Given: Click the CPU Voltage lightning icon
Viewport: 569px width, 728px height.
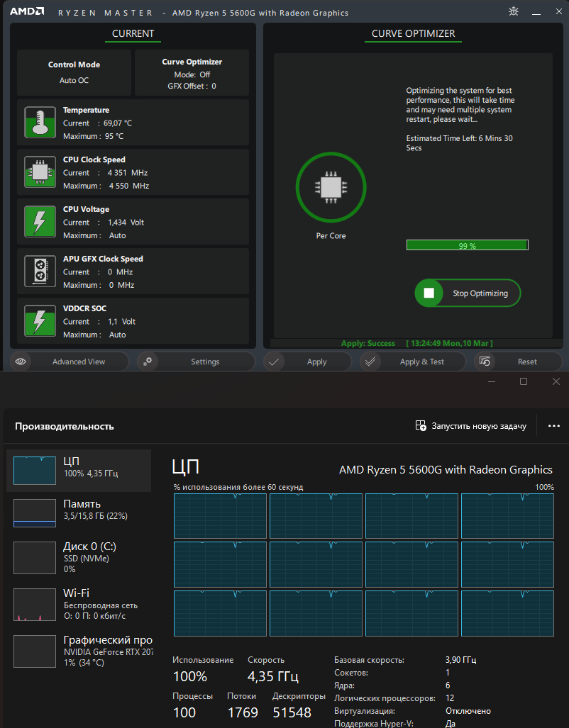Looking at the screenshot, I should (40, 221).
